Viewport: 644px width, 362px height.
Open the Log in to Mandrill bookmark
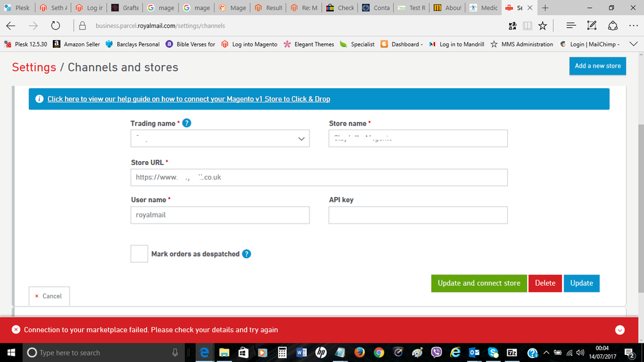[x=456, y=44]
